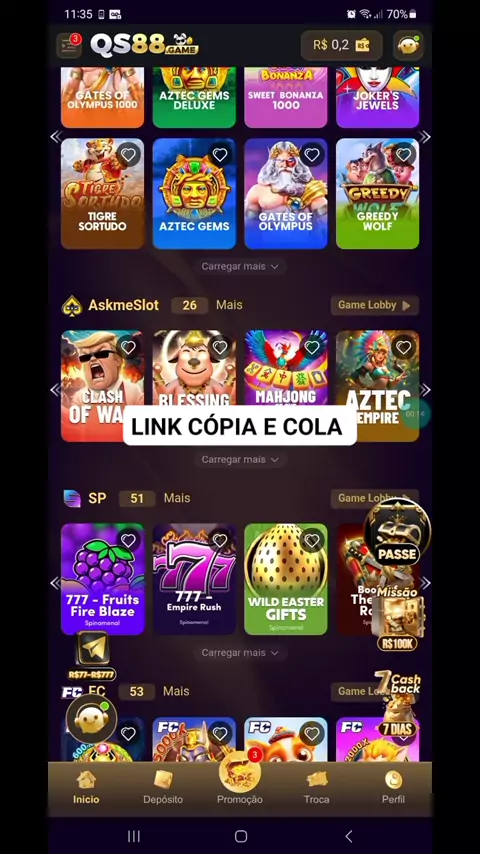
Task: Open the Missão R$100K safe icon
Action: pyautogui.click(x=397, y=618)
